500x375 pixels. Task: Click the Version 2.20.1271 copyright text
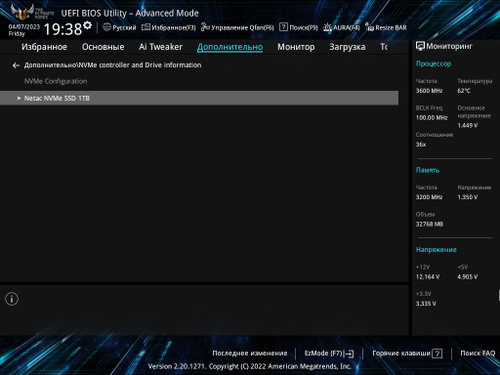tap(250, 366)
